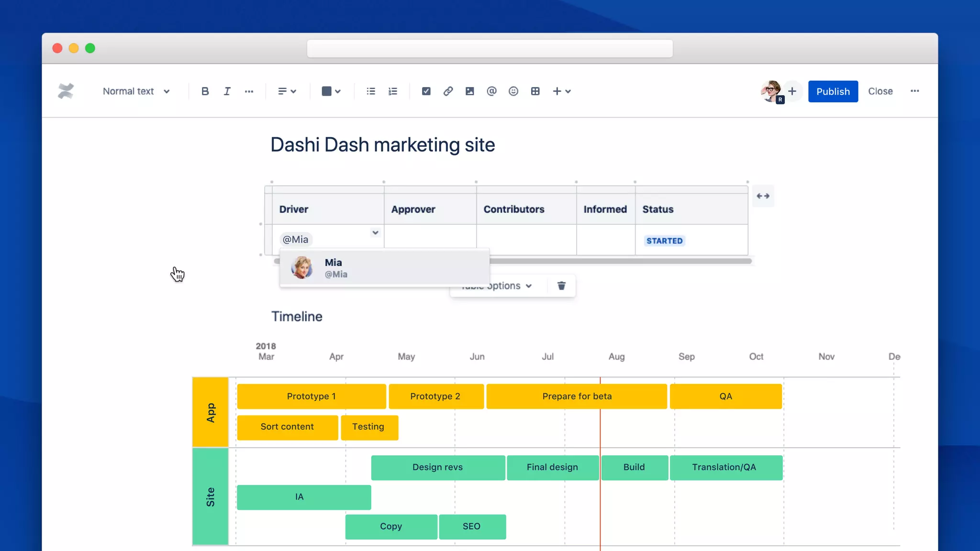Insert a bullet list
Screen dimensions: 980x551
pyautogui.click(x=371, y=91)
